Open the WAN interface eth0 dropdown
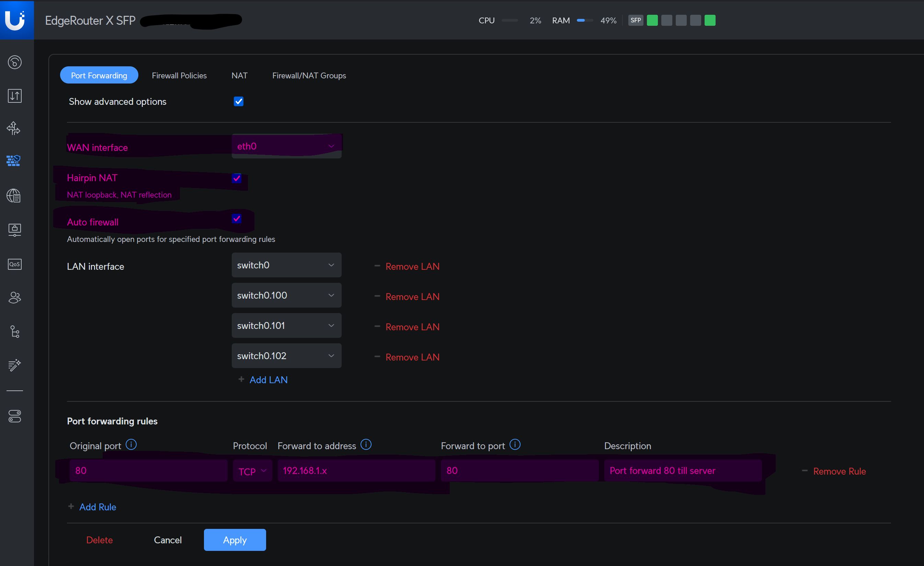924x566 pixels. point(286,146)
